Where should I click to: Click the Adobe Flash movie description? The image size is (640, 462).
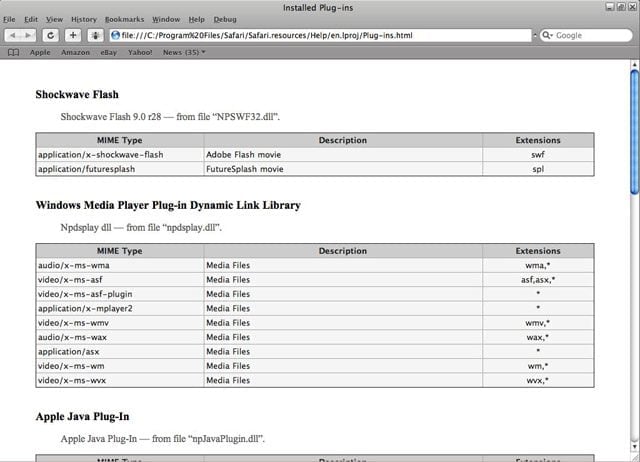343,155
